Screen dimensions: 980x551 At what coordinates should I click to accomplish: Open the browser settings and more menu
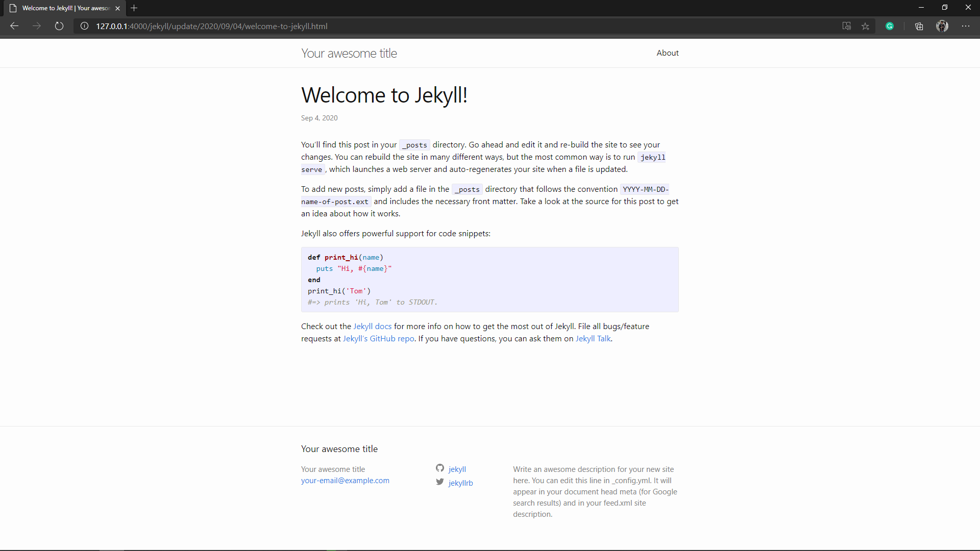(x=966, y=26)
